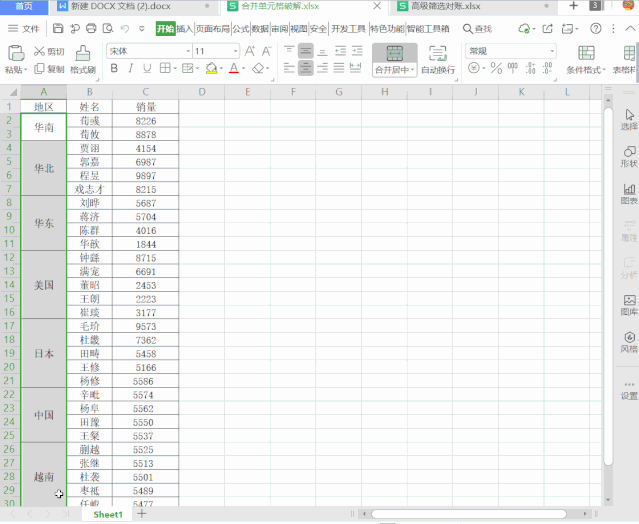
Task: Toggle Underline formatting
Action: click(x=147, y=68)
